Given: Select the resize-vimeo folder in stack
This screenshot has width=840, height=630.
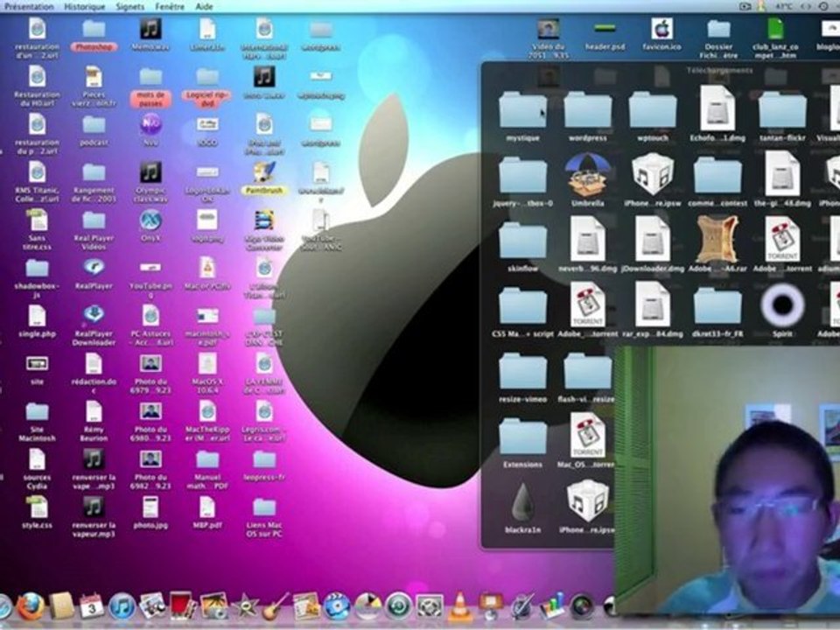Looking at the screenshot, I should [x=522, y=371].
